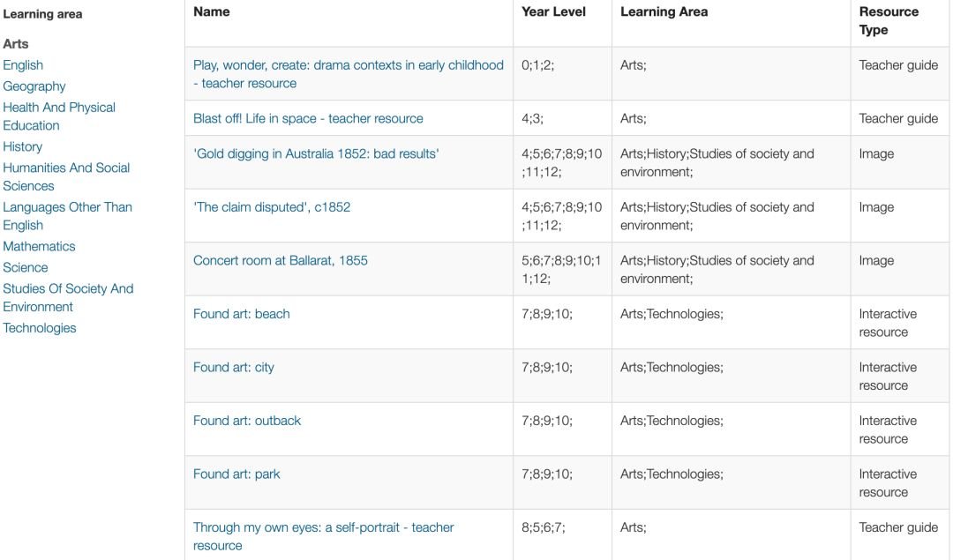Filter by History learning area
The width and height of the screenshot is (953, 560).
click(22, 146)
